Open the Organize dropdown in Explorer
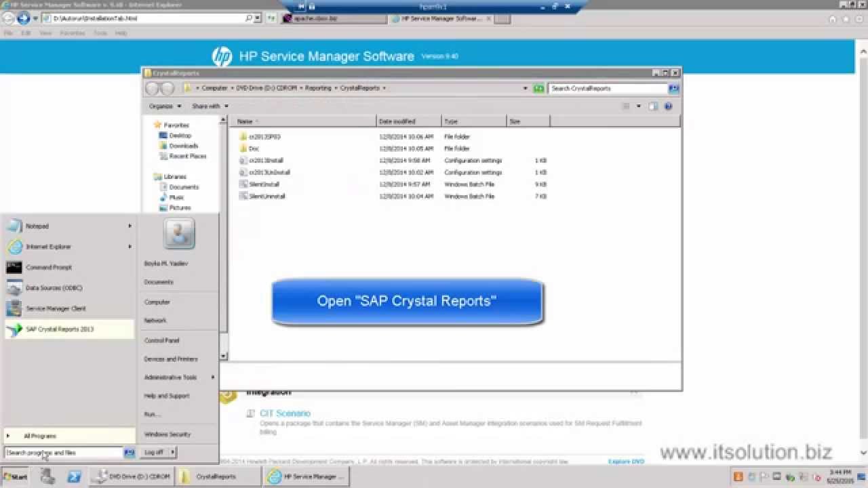The height and width of the screenshot is (488, 868). [x=165, y=106]
